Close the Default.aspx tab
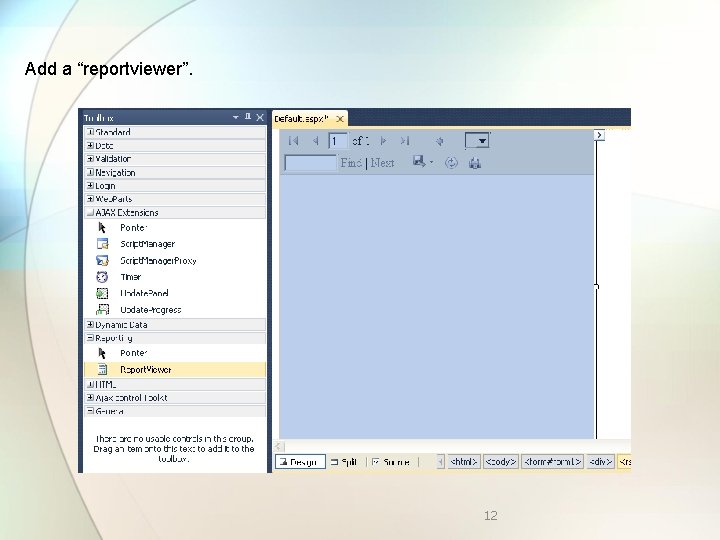This screenshot has width=720, height=540. (340, 119)
